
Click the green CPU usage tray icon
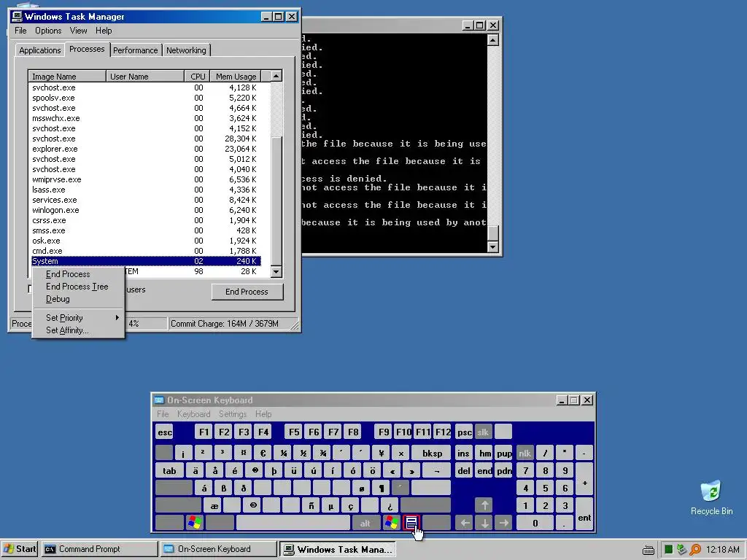668,550
